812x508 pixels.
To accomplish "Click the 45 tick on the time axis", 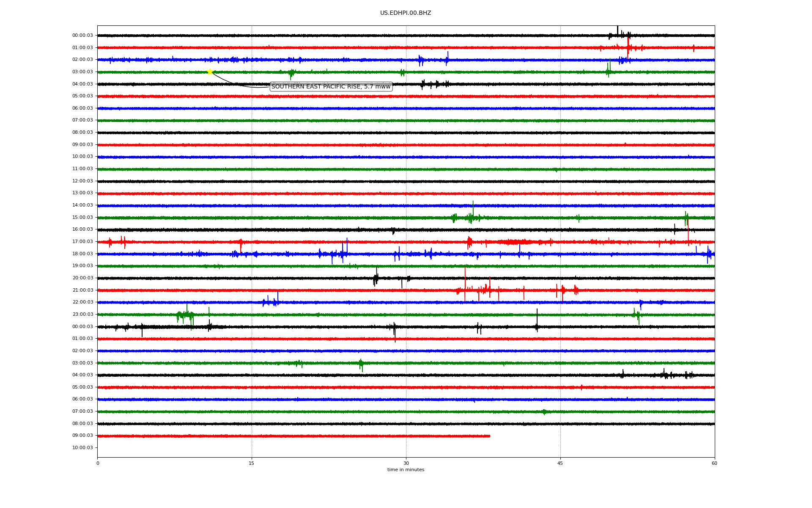I will [560, 463].
